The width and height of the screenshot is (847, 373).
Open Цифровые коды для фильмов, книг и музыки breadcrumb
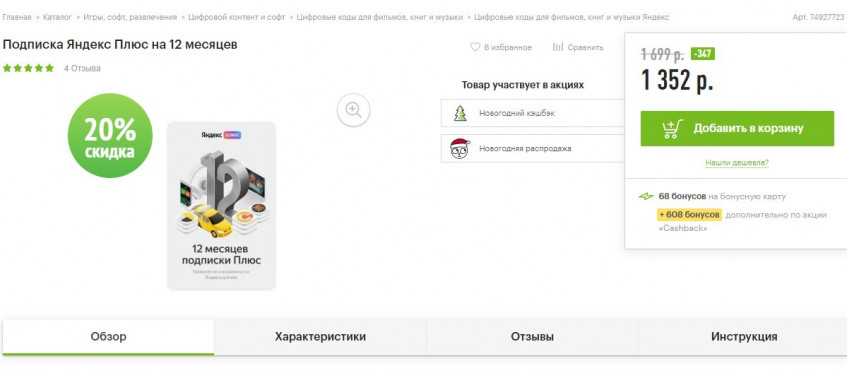tap(380, 17)
